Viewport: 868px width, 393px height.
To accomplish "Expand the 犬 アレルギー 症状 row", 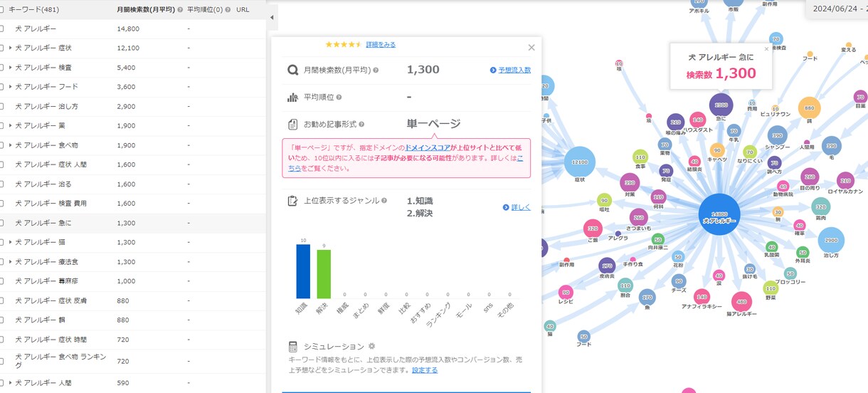I will [x=11, y=48].
